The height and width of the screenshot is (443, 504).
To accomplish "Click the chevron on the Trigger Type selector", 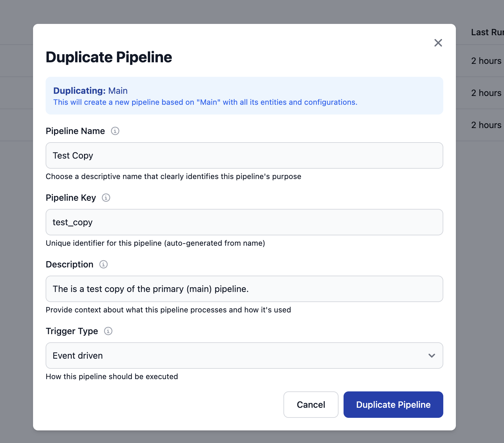I will coord(432,356).
